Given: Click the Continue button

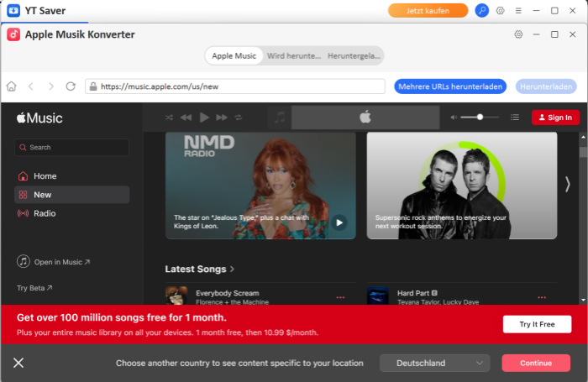Looking at the screenshot, I should point(536,363).
